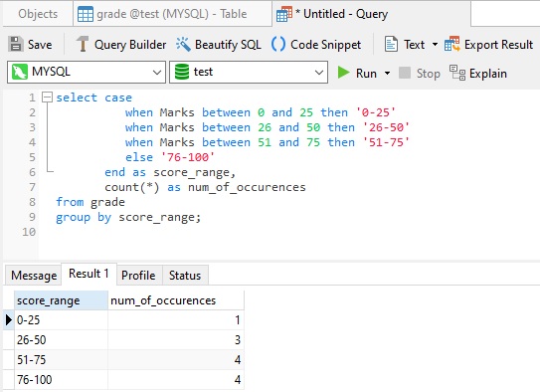Click the green Run play icon
The width and height of the screenshot is (540, 392).
coord(343,73)
